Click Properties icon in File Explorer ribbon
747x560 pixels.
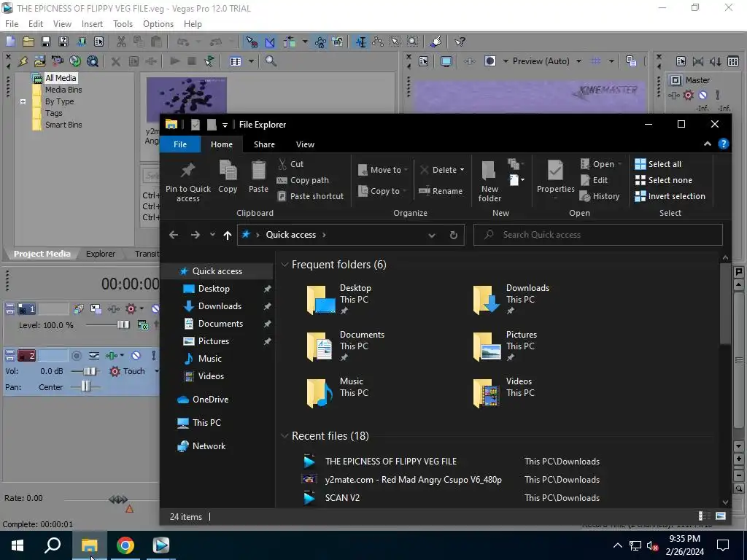click(555, 171)
